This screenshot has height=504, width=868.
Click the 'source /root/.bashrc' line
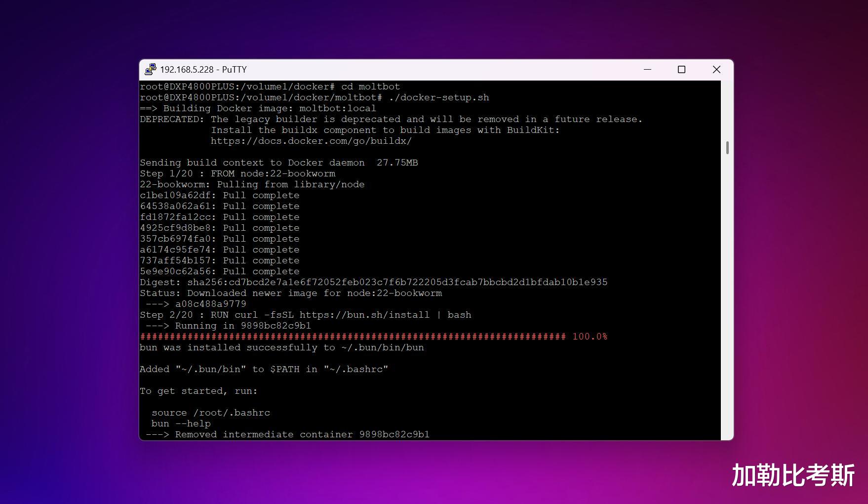pos(211,413)
